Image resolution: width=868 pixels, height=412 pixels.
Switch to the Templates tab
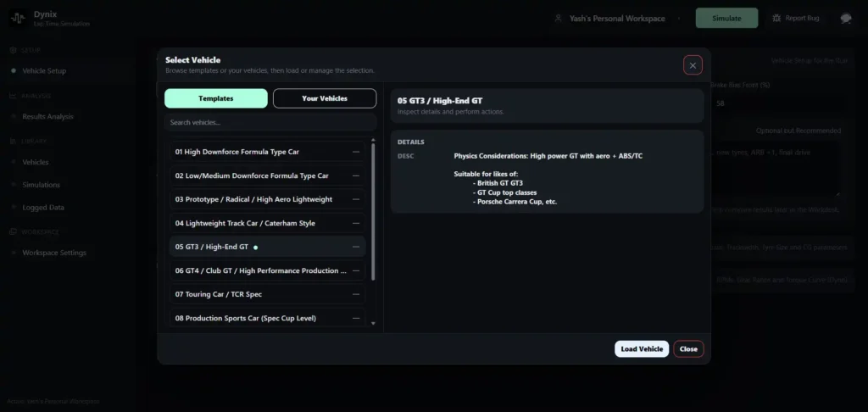216,98
